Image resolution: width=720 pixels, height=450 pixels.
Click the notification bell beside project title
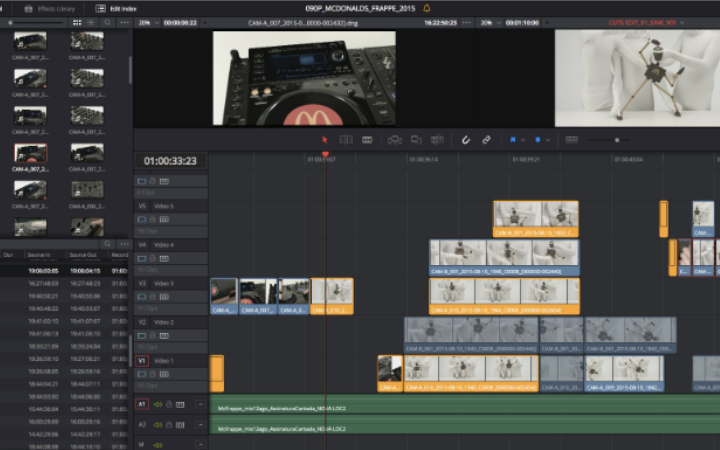pyautogui.click(x=428, y=8)
